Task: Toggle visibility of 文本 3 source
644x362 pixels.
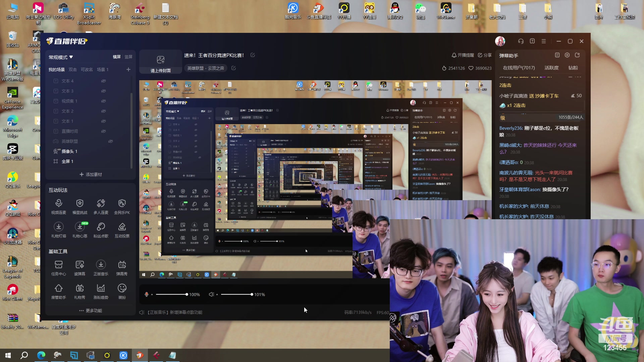Action: point(104,91)
